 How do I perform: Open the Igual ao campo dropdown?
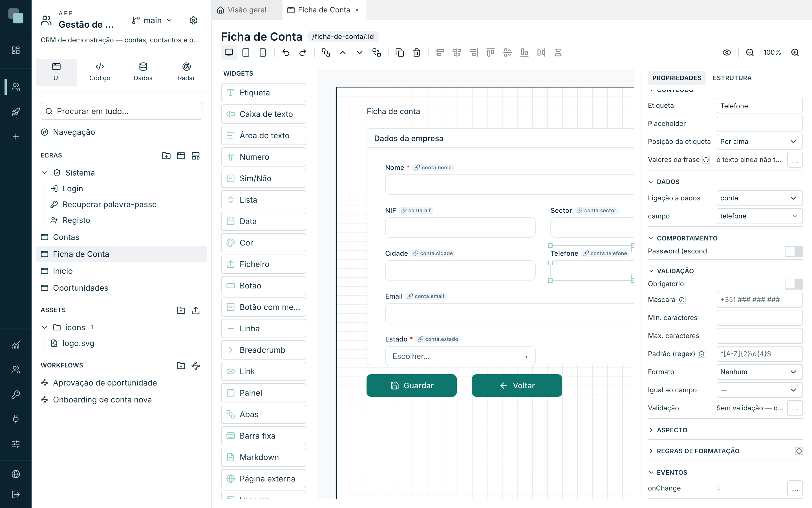(759, 390)
